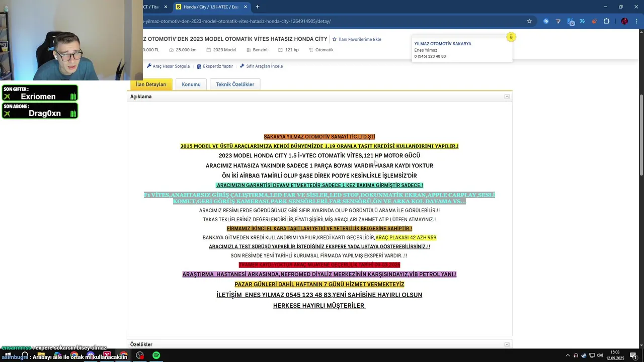644x362 pixels.
Task: Open the Chrome profile avatar
Action: [624, 21]
